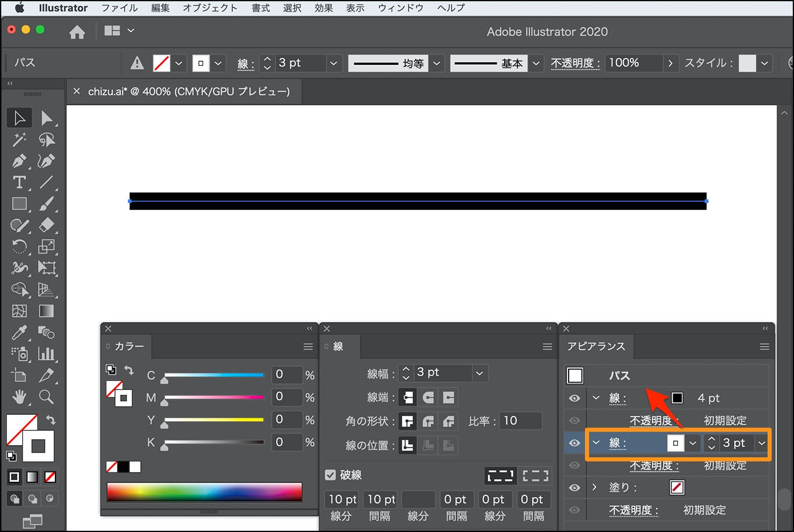794x532 pixels.
Task: Open the Apple menu
Action: [19, 8]
